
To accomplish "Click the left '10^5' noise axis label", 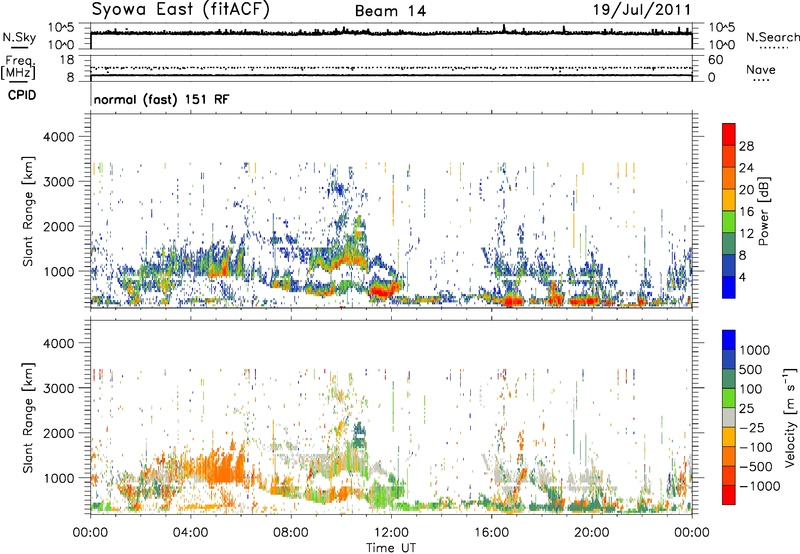I will tap(61, 27).
